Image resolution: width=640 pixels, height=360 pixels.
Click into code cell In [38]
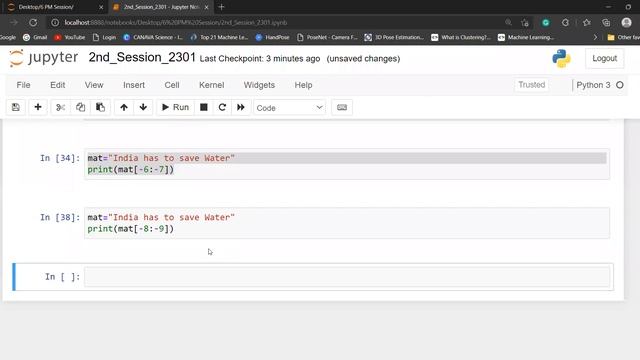pos(347,223)
